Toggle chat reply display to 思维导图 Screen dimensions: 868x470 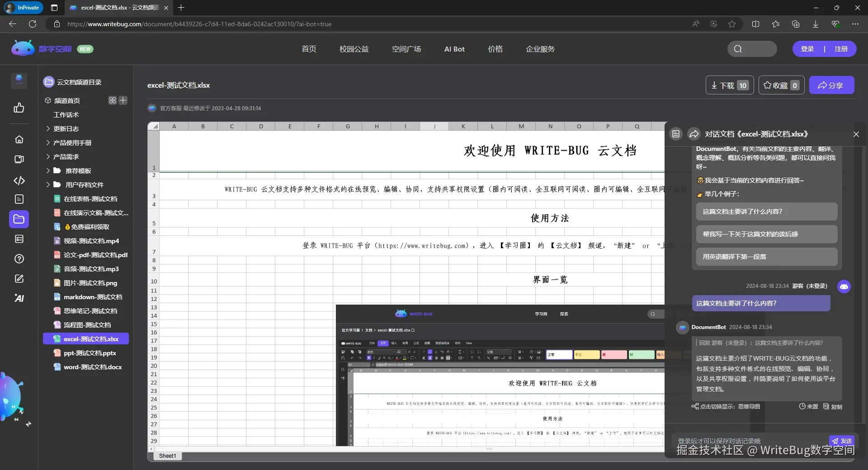click(725, 406)
